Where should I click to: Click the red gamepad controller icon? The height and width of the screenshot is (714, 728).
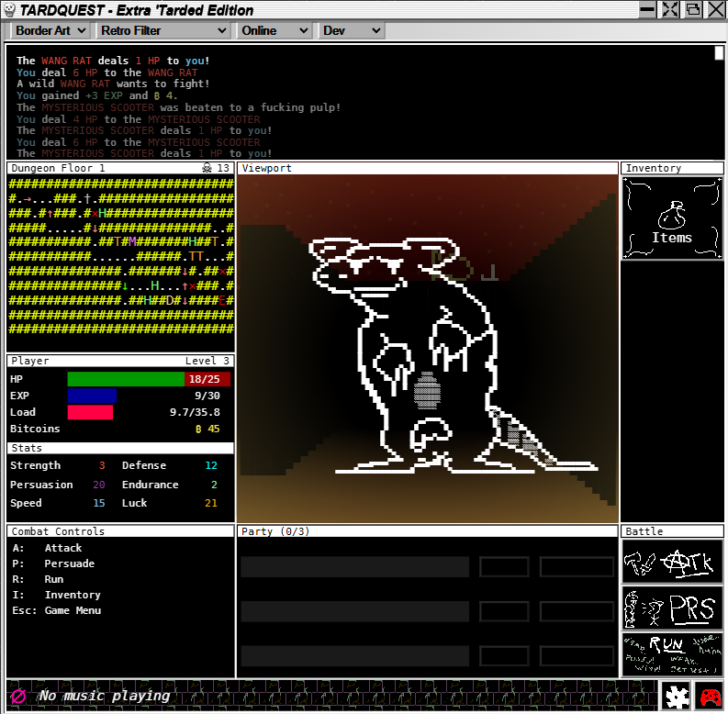pos(710,697)
